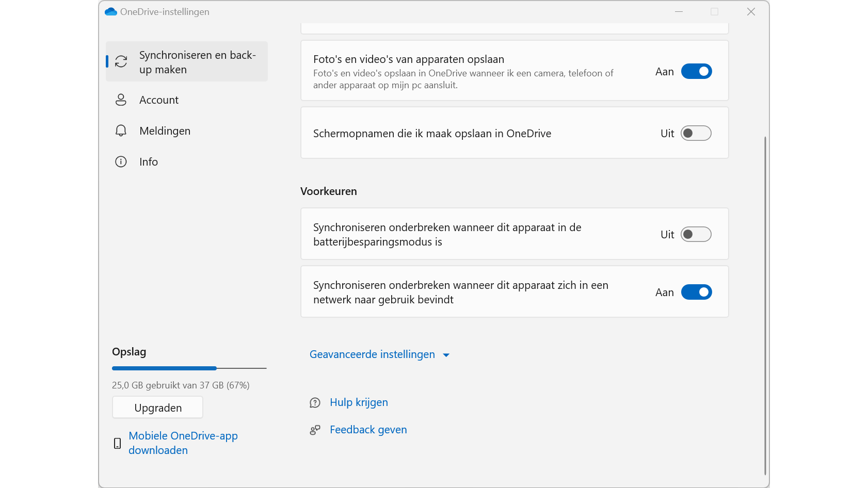Click the arrow next to Geavanceerde instellingen

[446, 355]
